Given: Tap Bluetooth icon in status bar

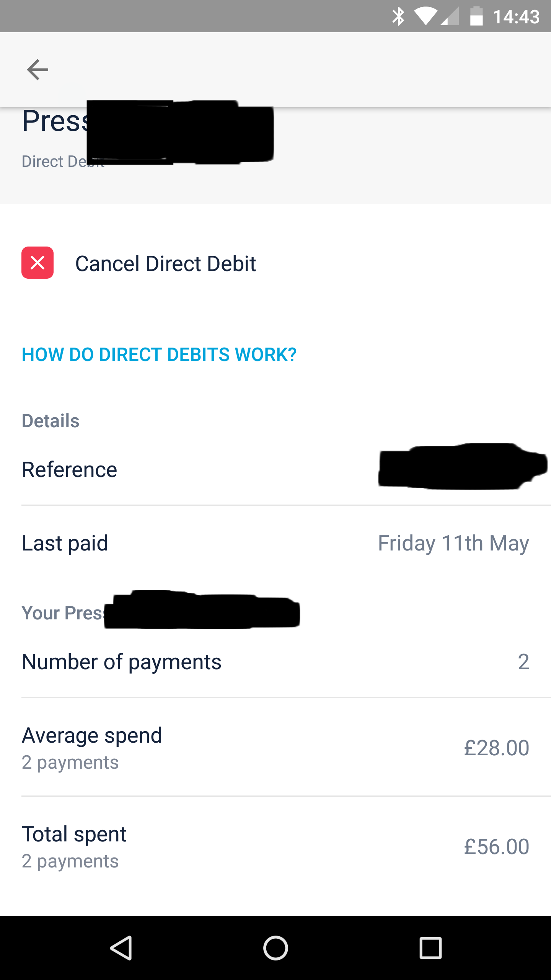Looking at the screenshot, I should coord(398,16).
